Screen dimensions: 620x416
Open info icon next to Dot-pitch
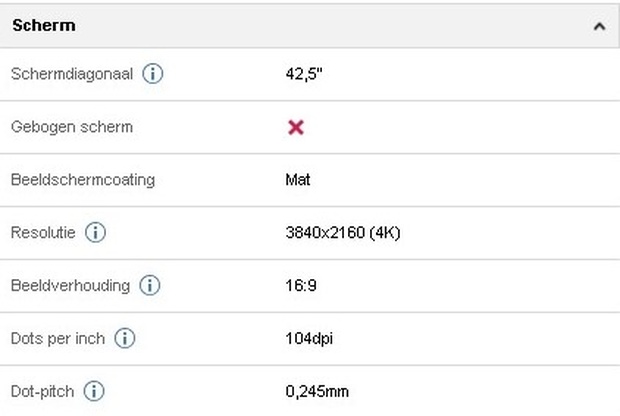pos(94,391)
